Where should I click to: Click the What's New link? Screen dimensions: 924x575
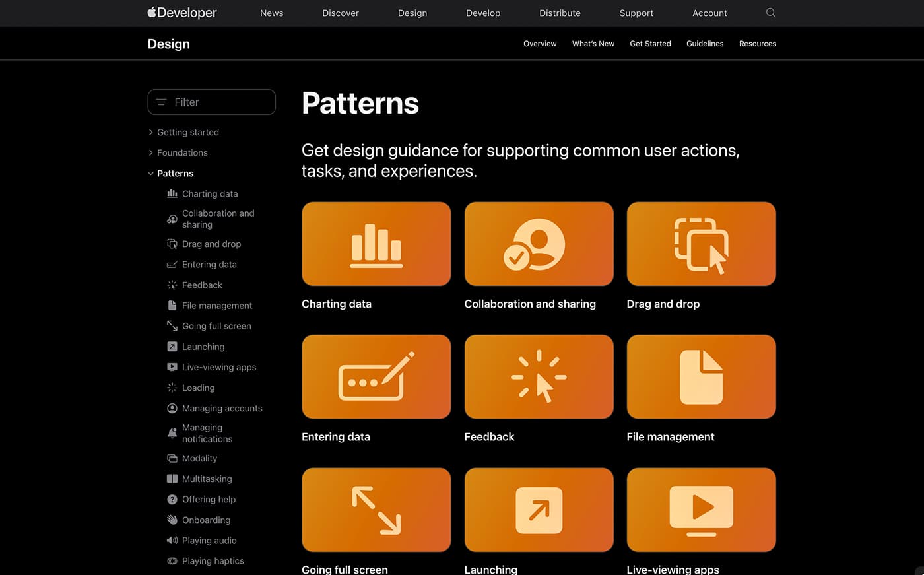[593, 43]
